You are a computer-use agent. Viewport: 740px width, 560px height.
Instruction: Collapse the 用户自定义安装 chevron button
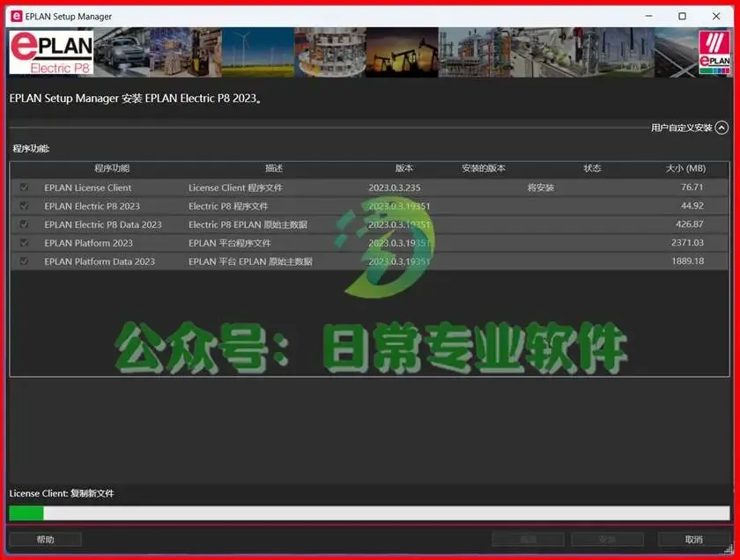point(721,128)
